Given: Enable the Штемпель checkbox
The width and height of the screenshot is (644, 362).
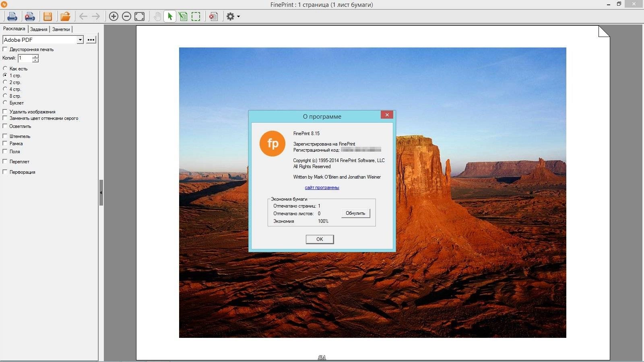Looking at the screenshot, I should click(x=5, y=136).
